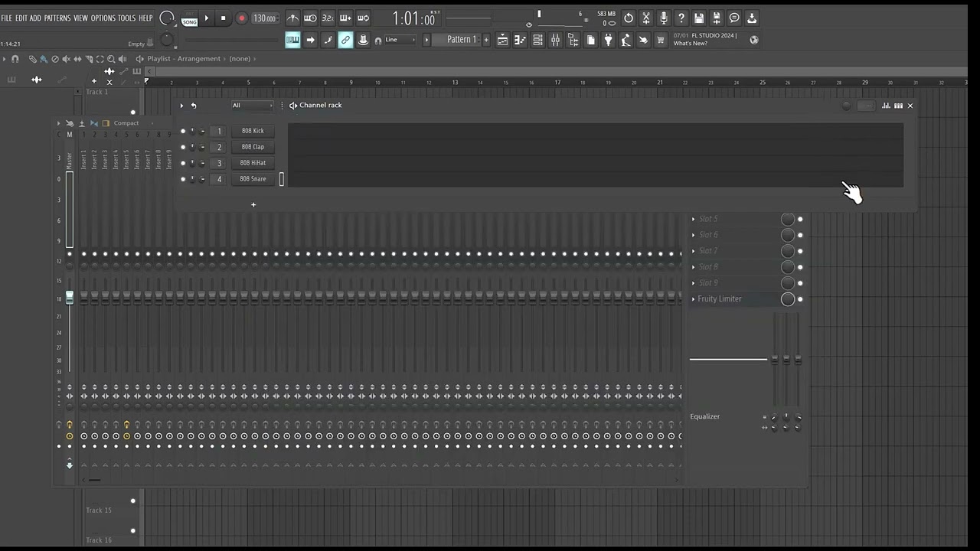Open the PATTERNS menu
Viewport: 980px width, 551px height.
coord(57,18)
